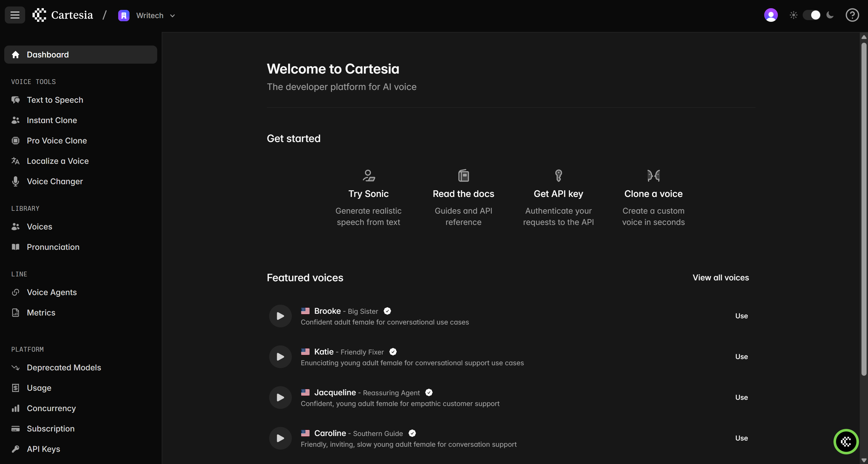Use the Brooke voice
868x464 pixels.
(x=741, y=316)
